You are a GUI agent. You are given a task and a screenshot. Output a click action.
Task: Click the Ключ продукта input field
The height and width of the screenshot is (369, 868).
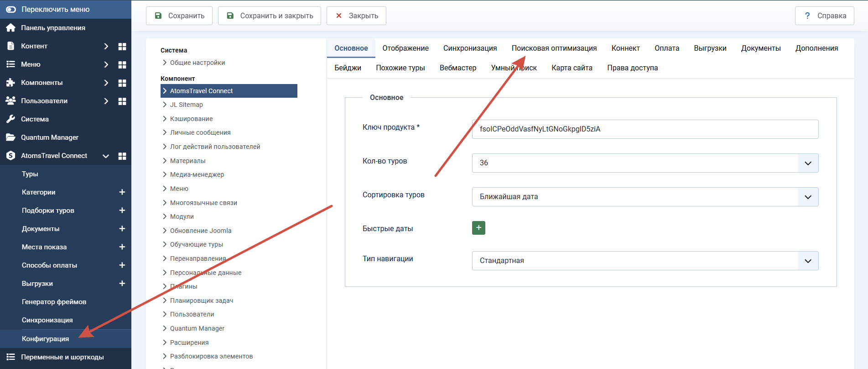coord(645,129)
